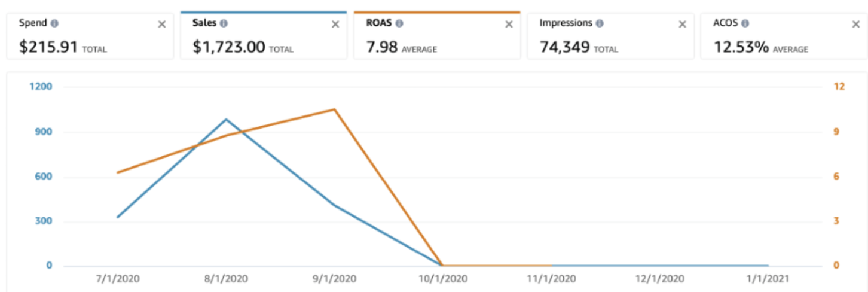Viewport: 868px width, 292px height.
Task: Remove the Impressions metric card
Action: tap(682, 25)
